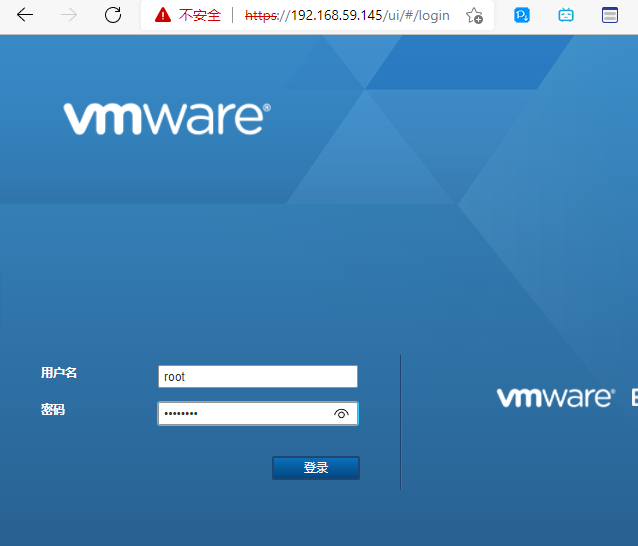Screen dimensions: 638x546
Task: Go back using the browser back arrow
Action: click(x=25, y=15)
